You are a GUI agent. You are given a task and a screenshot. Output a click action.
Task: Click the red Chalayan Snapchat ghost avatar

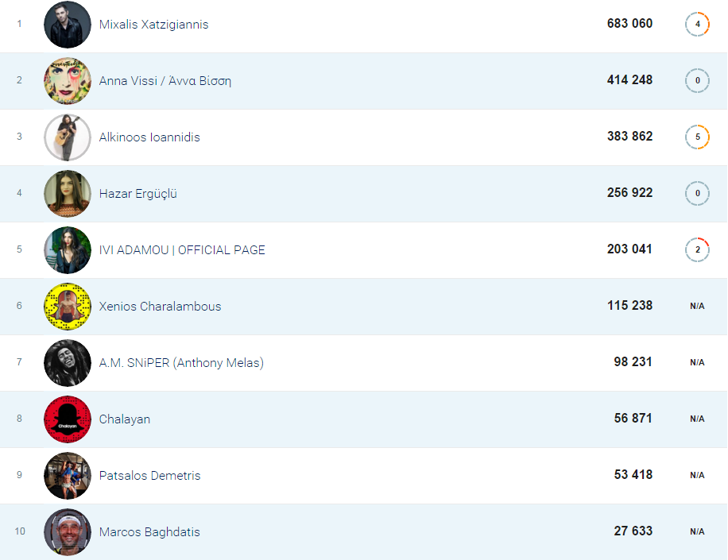68,419
